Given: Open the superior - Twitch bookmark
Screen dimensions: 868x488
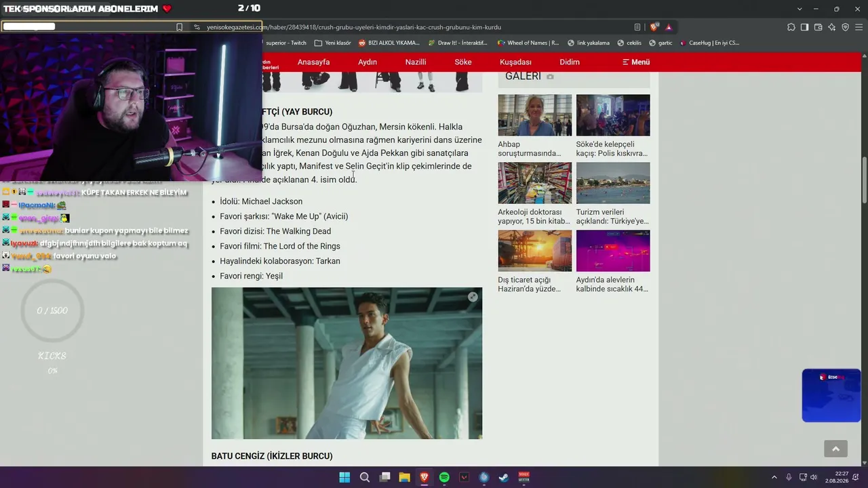Looking at the screenshot, I should coord(285,43).
